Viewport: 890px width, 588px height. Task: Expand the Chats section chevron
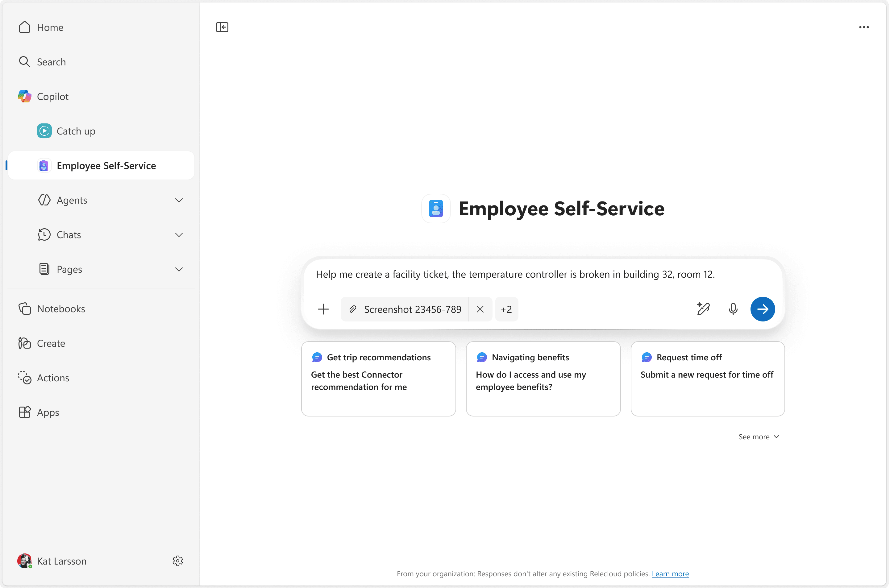[179, 235]
